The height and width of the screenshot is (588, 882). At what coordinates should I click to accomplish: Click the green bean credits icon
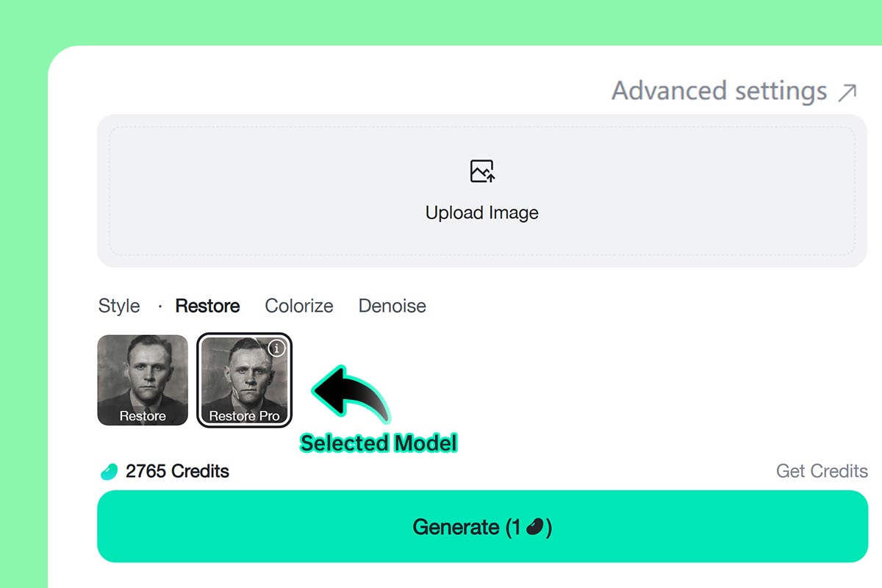(109, 472)
